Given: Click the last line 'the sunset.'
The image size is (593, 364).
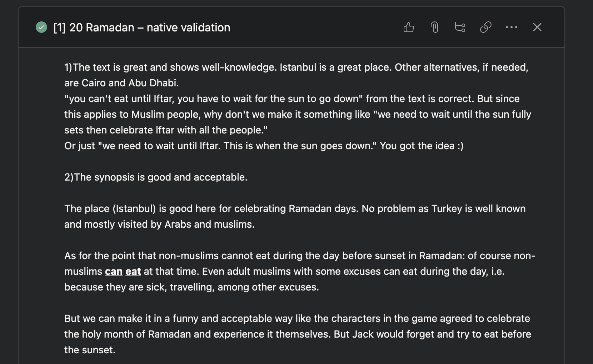Looking at the screenshot, I should (x=90, y=350).
